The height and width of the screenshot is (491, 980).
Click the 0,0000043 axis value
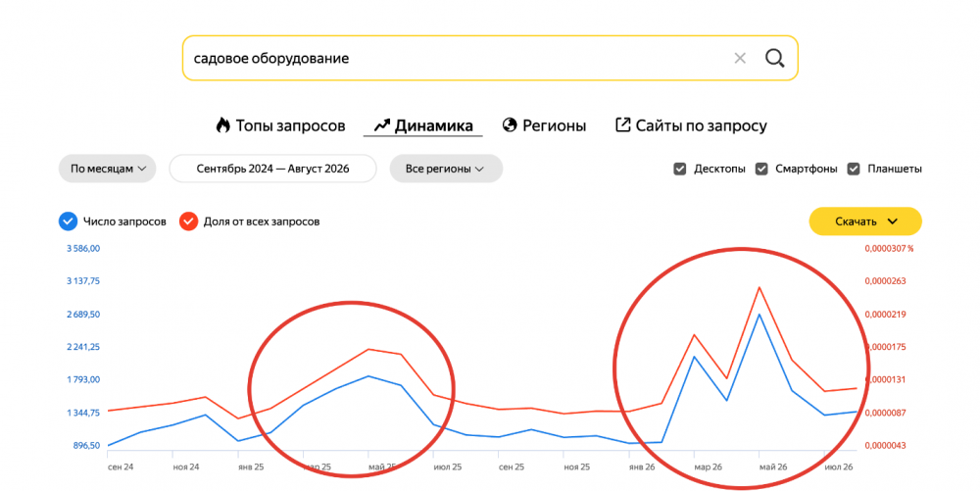coord(885,445)
